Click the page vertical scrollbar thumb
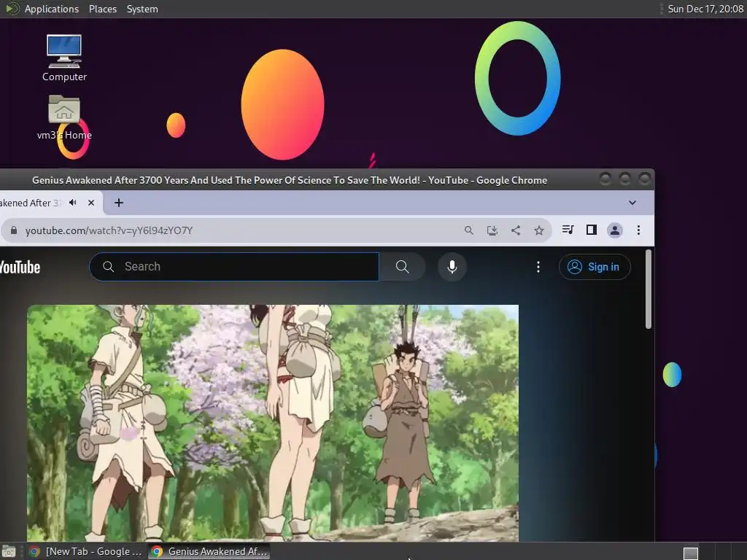The height and width of the screenshot is (560, 747). point(649,289)
